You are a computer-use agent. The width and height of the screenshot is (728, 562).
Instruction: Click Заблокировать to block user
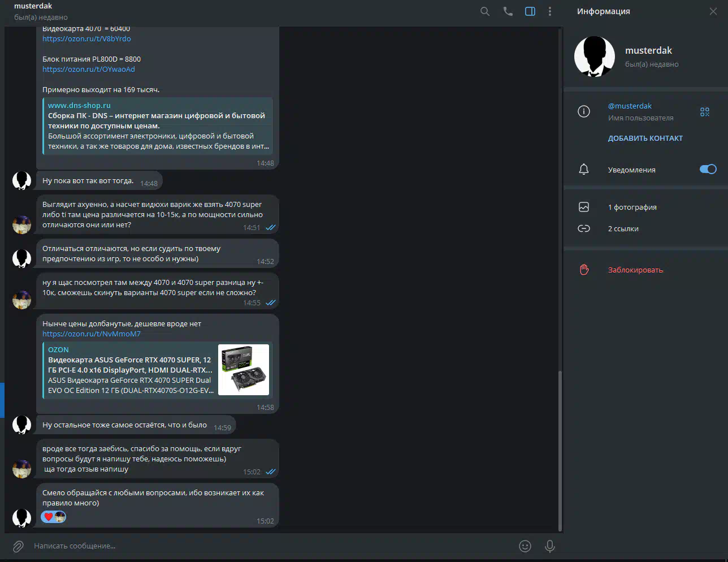click(635, 270)
